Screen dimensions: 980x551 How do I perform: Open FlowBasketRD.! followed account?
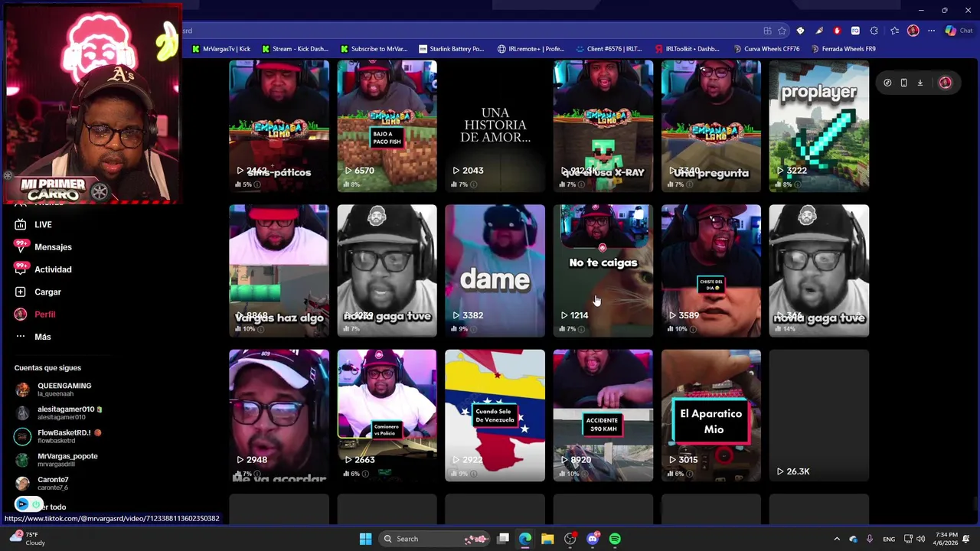click(x=58, y=436)
